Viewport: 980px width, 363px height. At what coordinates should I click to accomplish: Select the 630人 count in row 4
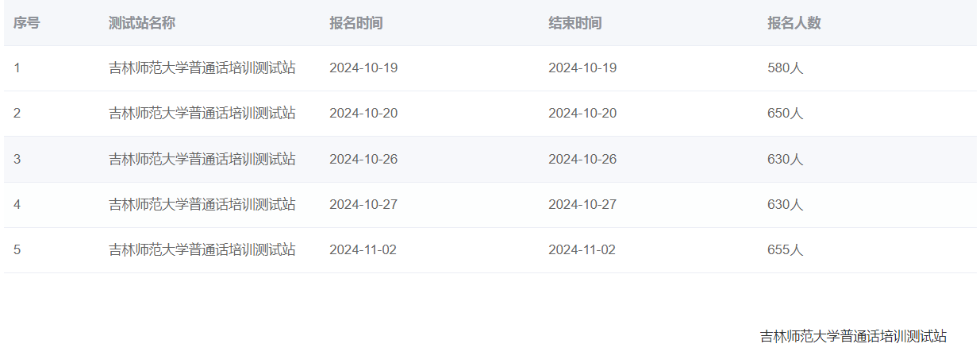click(785, 205)
